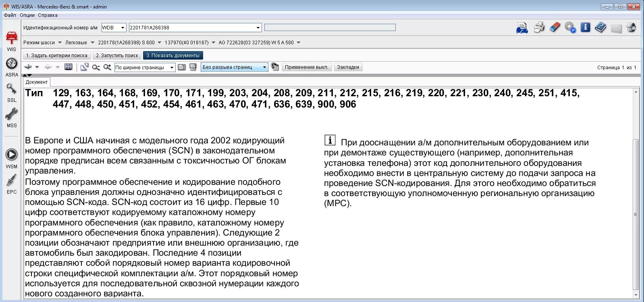Click the 'Применение выкл.' button
The width and height of the screenshot is (644, 302).
(307, 67)
